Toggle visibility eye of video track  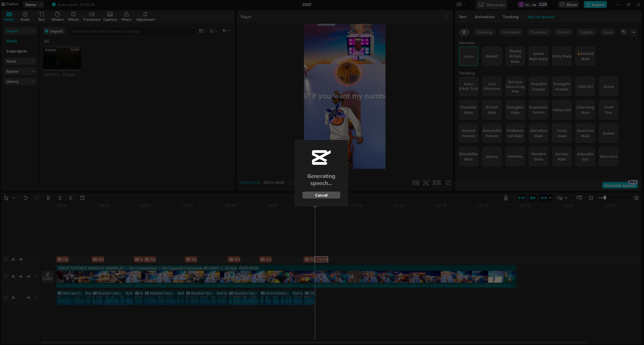click(21, 276)
